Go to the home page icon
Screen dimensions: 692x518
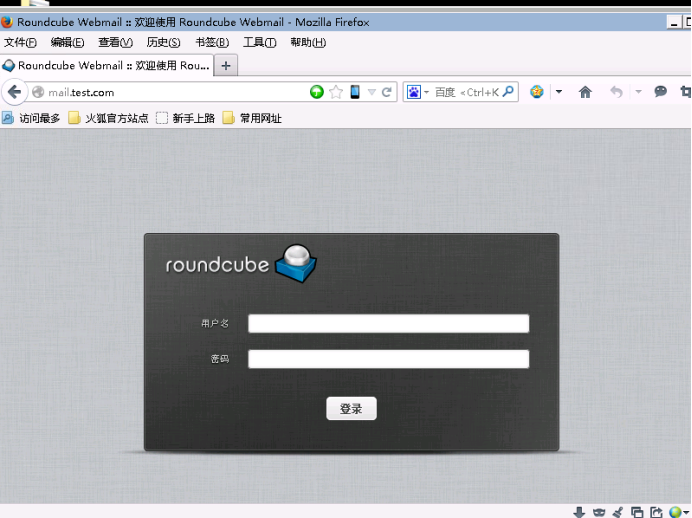(585, 92)
